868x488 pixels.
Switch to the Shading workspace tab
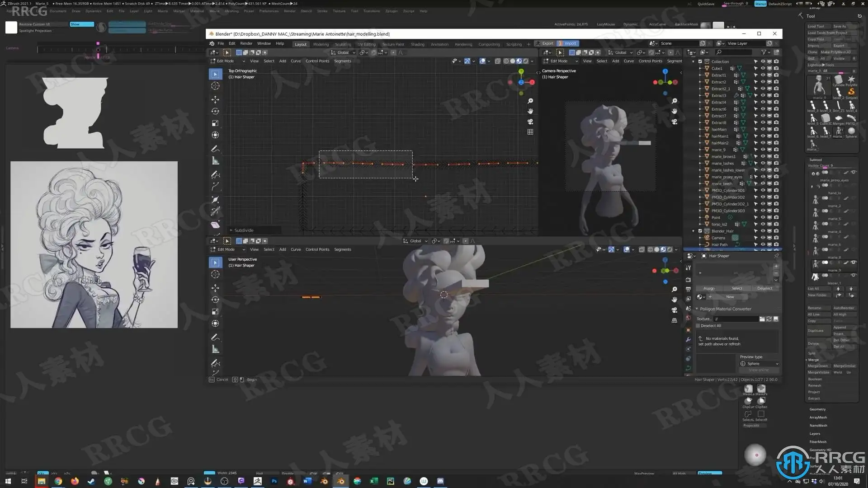click(417, 44)
